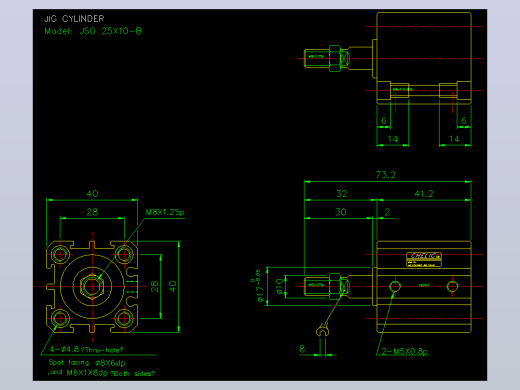This screenshot has height=390, width=520.
Task: Select the ø10 rod diameter dimension
Action: pyautogui.click(x=280, y=286)
